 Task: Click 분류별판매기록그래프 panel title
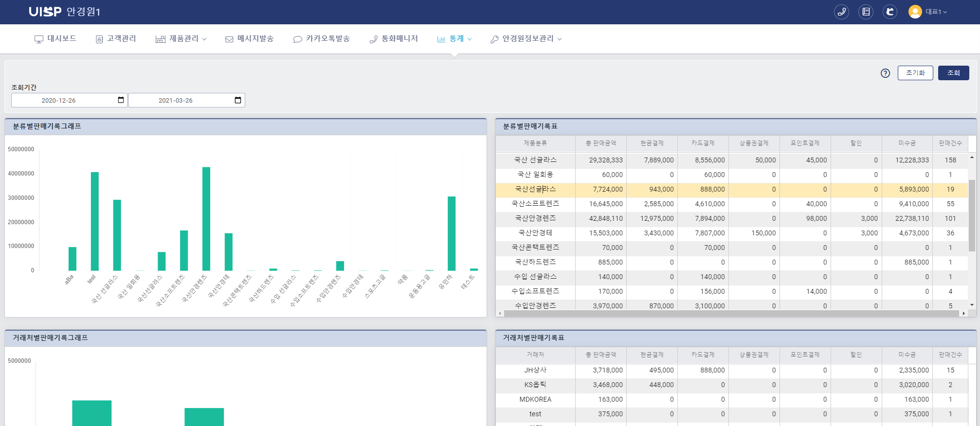tap(47, 126)
